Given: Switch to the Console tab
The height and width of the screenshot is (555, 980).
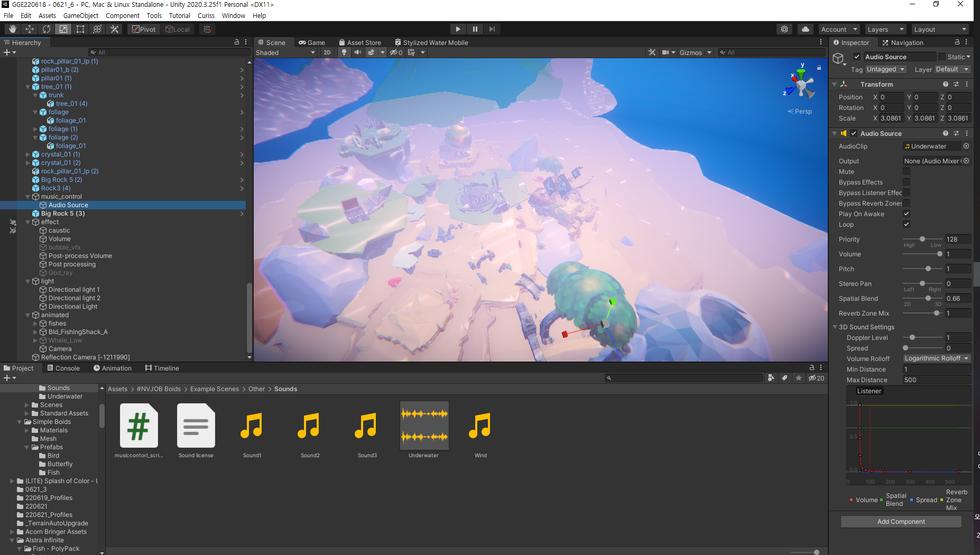Looking at the screenshot, I should (63, 368).
